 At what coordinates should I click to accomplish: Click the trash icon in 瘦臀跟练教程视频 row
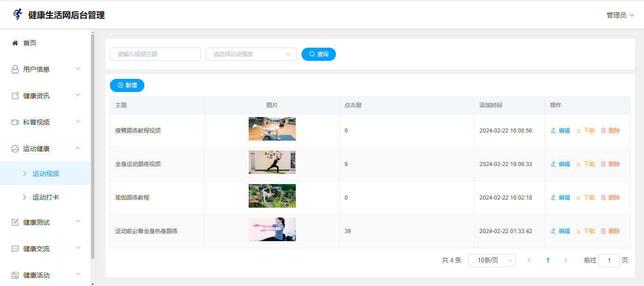(x=603, y=131)
